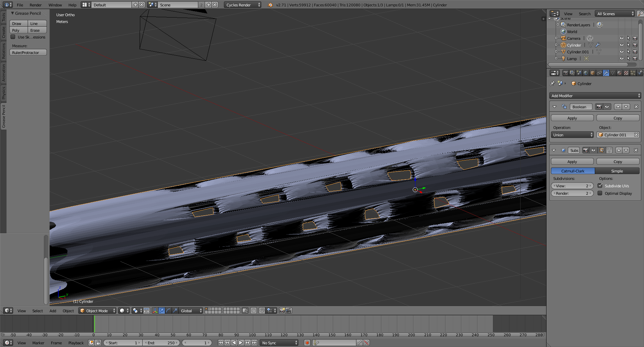
Task: Open the Particles properties tab
Action: [633, 73]
